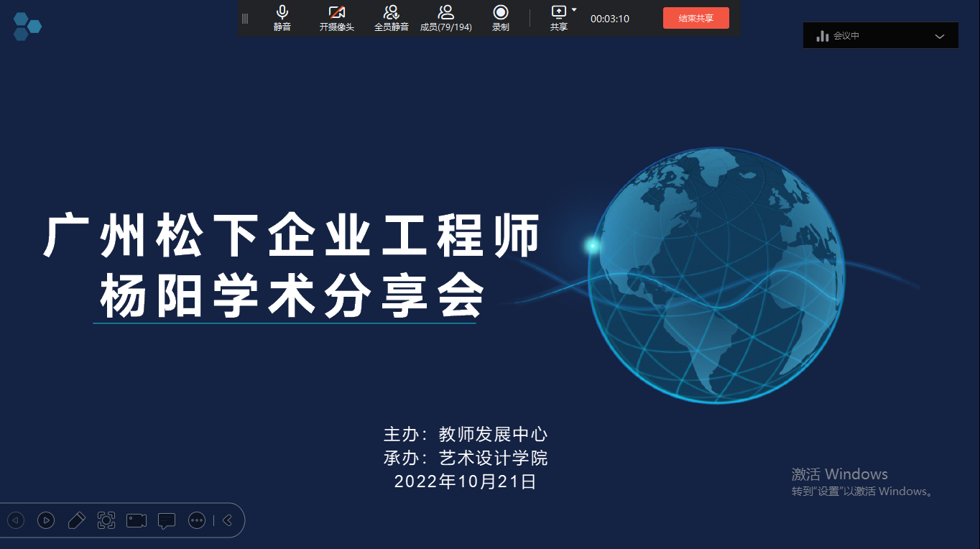Viewport: 980px width, 549px height.
Task: Mute all members (全员静音)
Action: click(391, 18)
